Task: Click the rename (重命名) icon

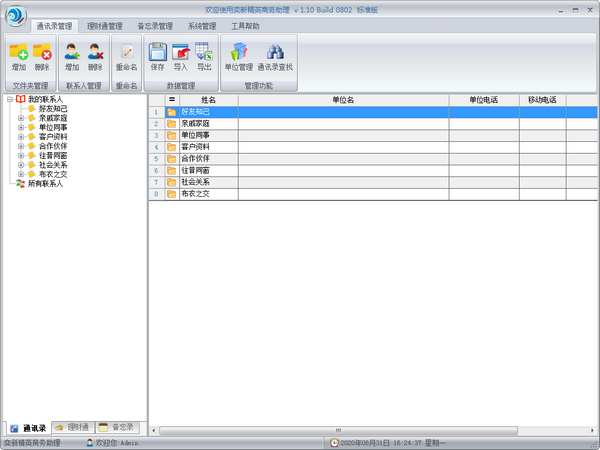Action: [126, 54]
